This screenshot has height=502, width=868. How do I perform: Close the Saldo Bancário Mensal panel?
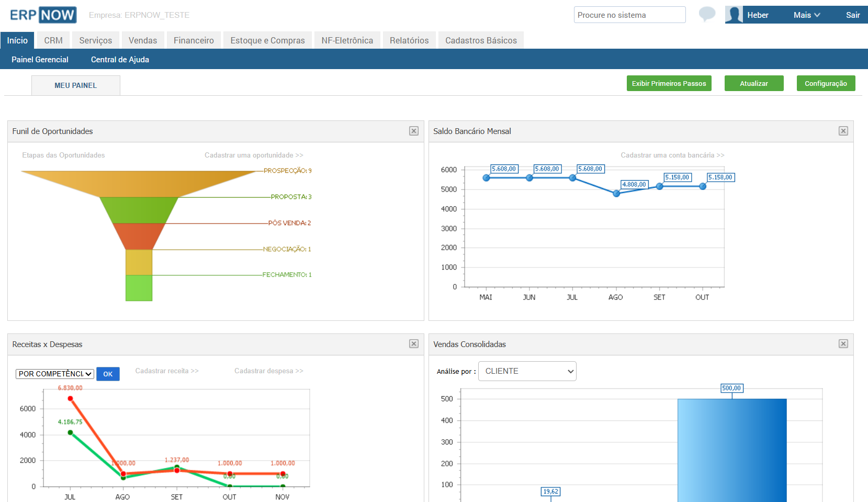point(843,131)
